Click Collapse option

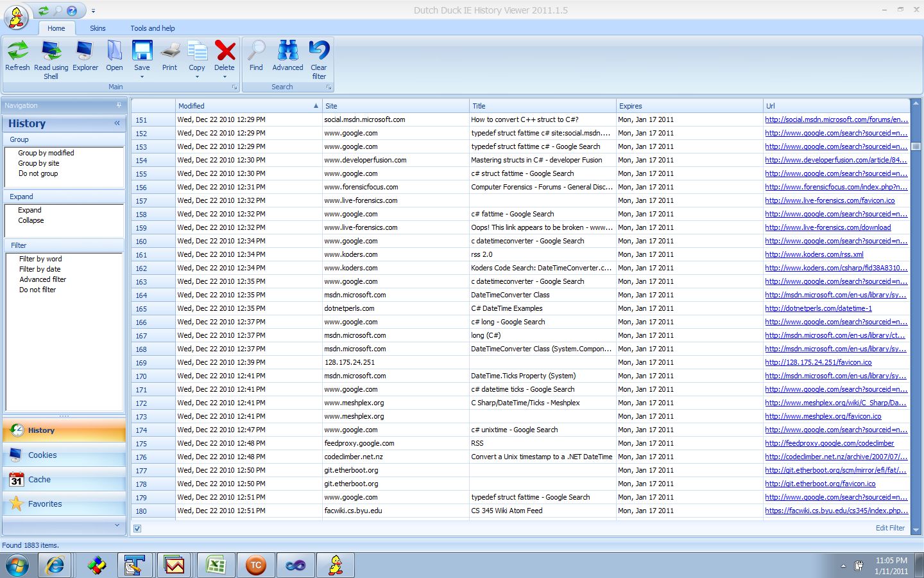[x=31, y=220]
